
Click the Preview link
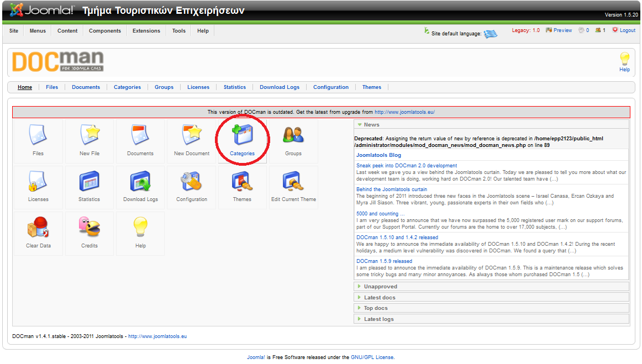[x=562, y=30]
